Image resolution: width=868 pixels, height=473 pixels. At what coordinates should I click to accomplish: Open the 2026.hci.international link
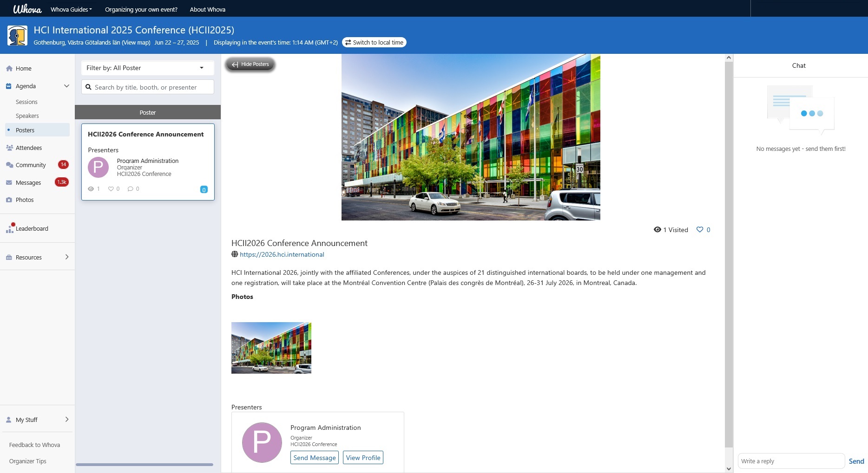(x=282, y=254)
